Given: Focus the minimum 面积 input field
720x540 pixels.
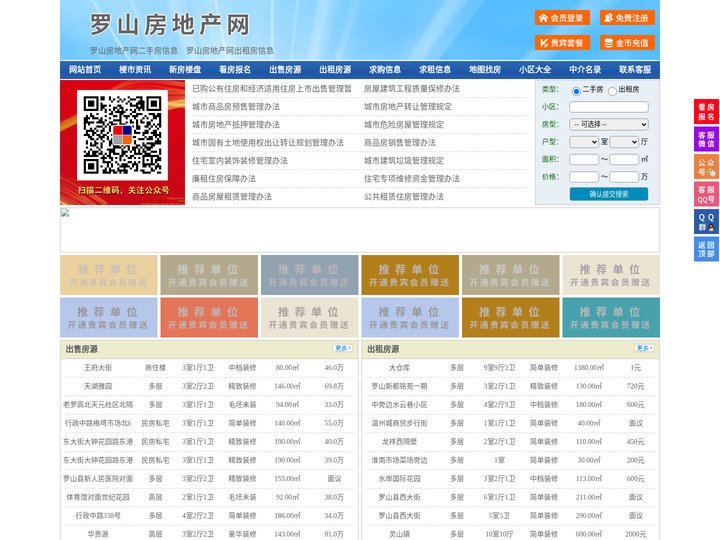Looking at the screenshot, I should (584, 159).
